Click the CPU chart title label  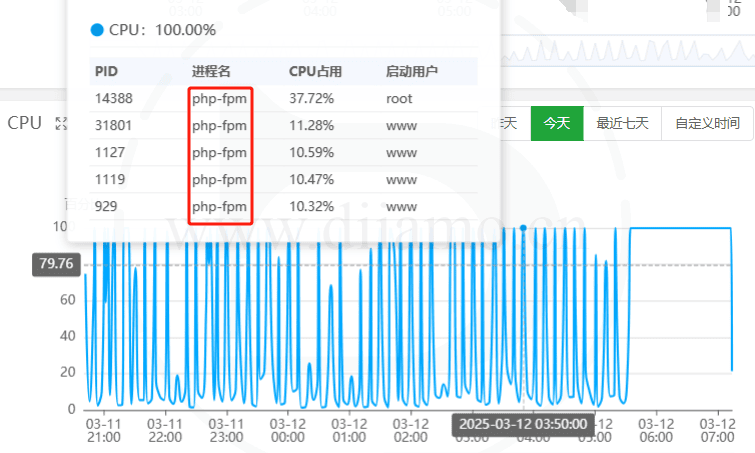(x=25, y=123)
